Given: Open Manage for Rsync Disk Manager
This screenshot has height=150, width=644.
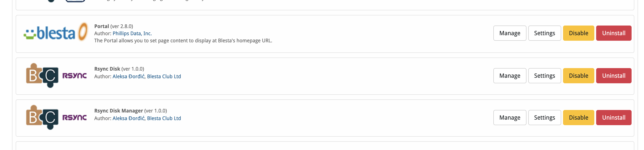Looking at the screenshot, I should pyautogui.click(x=509, y=118).
